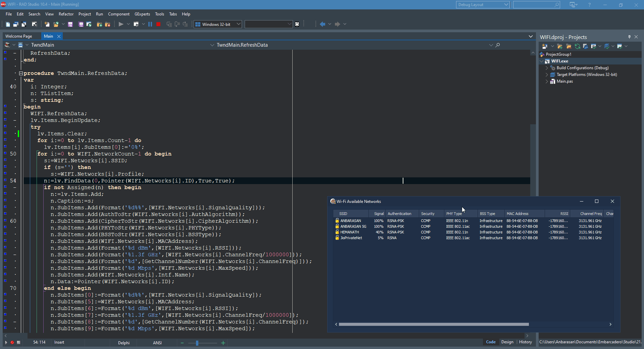Image resolution: width=644 pixels, height=349 pixels.
Task: Click Add to Project folder icon
Action: [99, 24]
